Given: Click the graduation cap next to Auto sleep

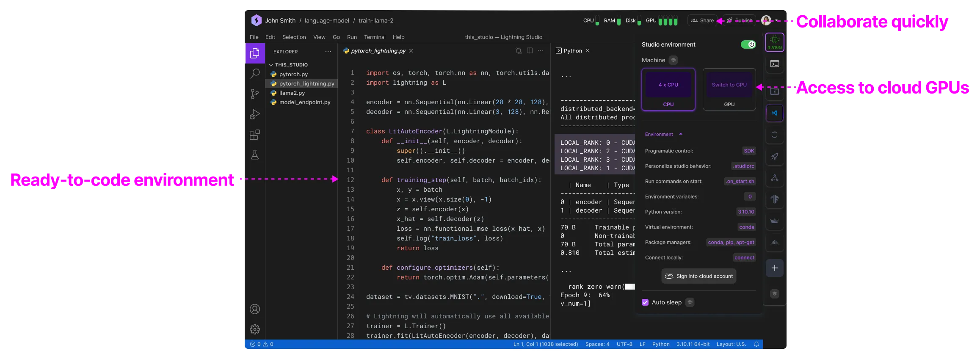Looking at the screenshot, I should (690, 302).
